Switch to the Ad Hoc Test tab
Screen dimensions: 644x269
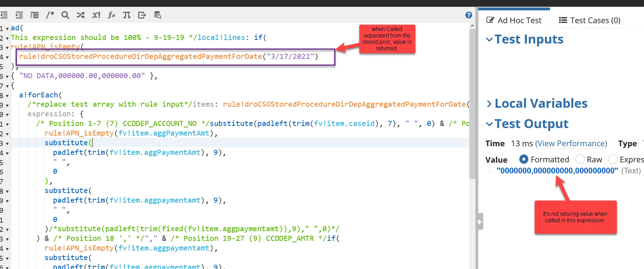point(514,20)
